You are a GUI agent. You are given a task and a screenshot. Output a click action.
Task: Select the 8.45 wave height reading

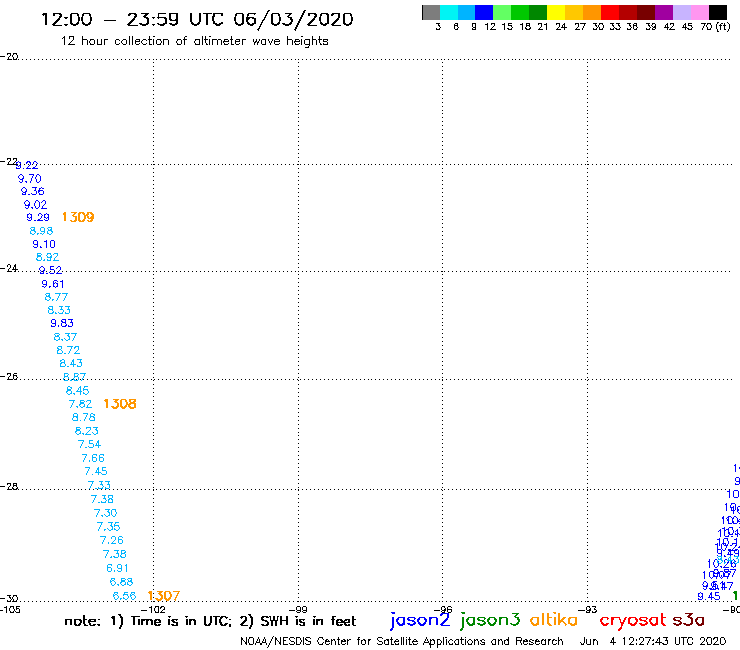pos(77,390)
